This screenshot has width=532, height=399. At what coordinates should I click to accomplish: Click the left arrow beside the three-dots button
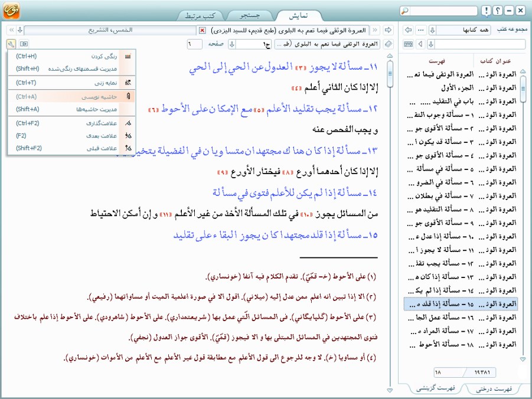409,30
